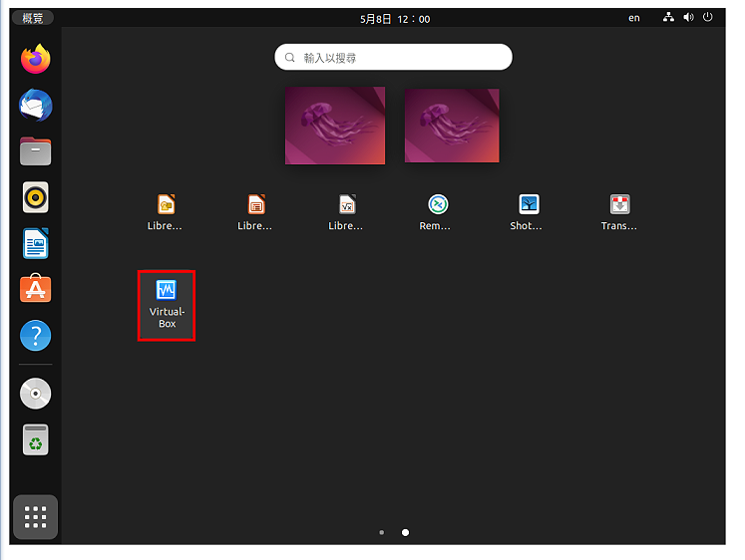Viewport: 745px width, 560px height.
Task: Open the Shotwell photo app
Action: [528, 212]
